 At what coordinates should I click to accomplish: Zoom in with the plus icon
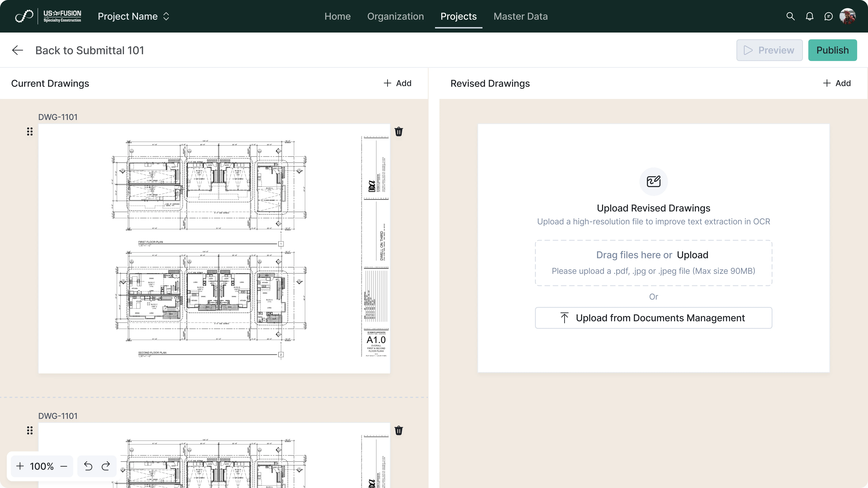coord(20,466)
